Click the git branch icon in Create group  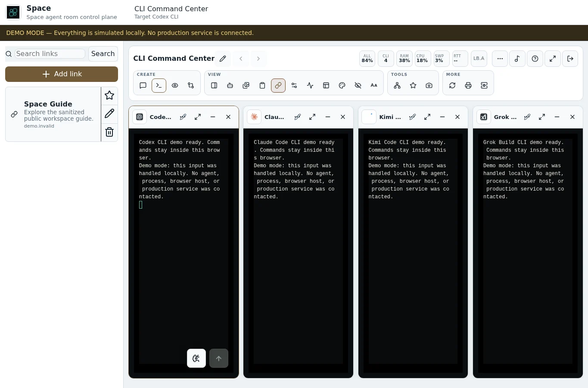pyautogui.click(x=191, y=85)
